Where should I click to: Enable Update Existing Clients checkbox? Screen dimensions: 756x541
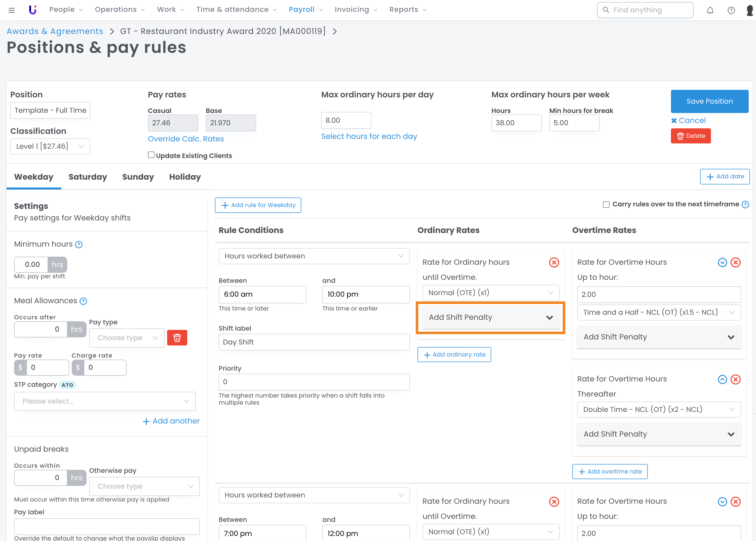(151, 155)
